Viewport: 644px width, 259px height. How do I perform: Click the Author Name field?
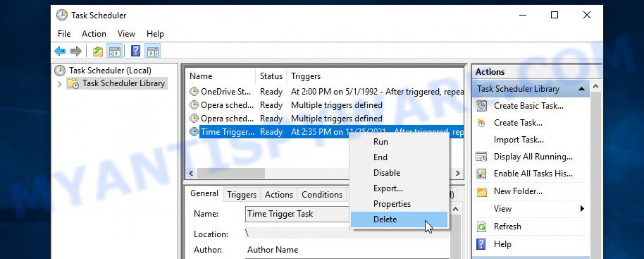tap(347, 250)
